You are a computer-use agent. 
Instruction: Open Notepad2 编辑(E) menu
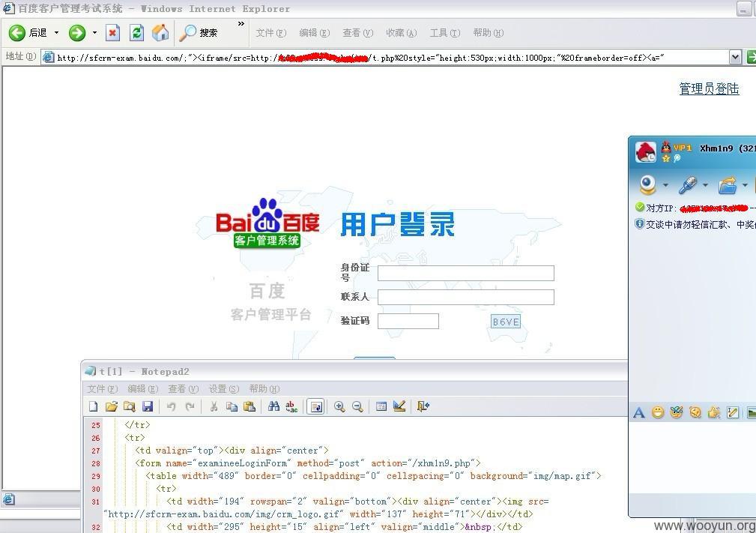pos(142,389)
